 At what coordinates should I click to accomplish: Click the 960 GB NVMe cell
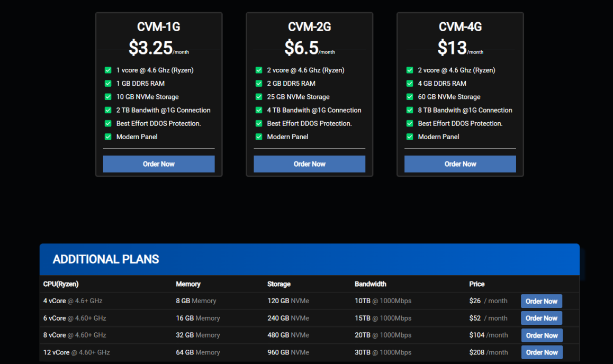[288, 352]
